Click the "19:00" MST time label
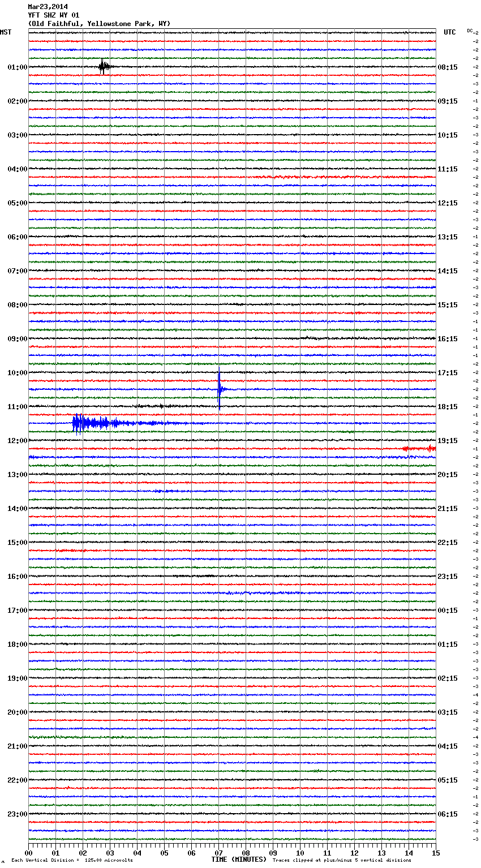481x868 pixels. (x=18, y=678)
